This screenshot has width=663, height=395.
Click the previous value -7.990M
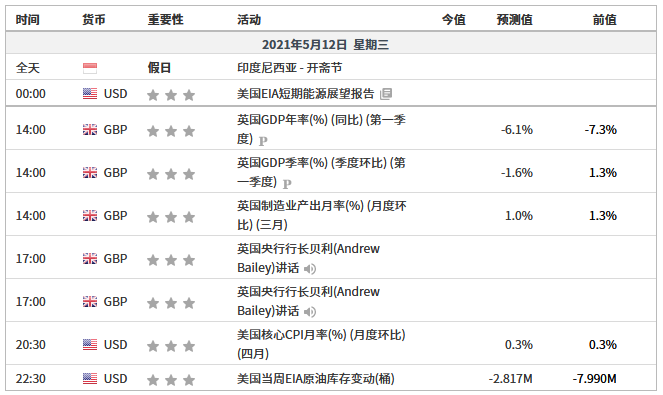tap(595, 379)
